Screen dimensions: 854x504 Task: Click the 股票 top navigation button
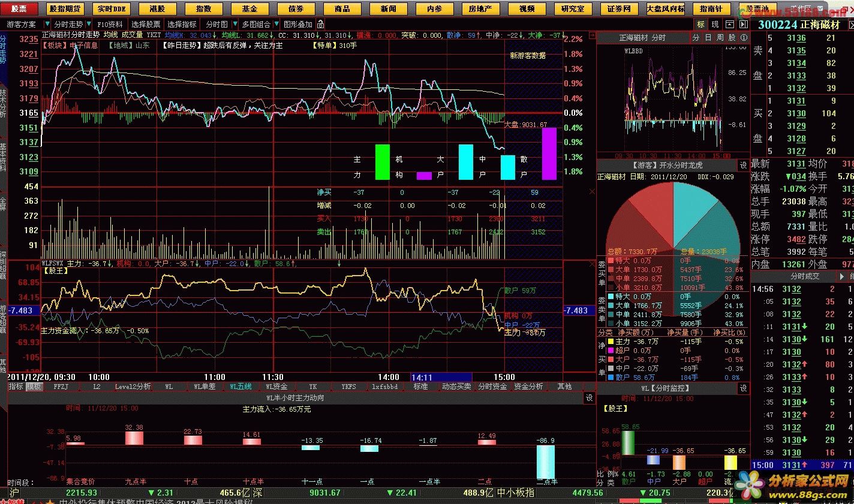coord(20,9)
